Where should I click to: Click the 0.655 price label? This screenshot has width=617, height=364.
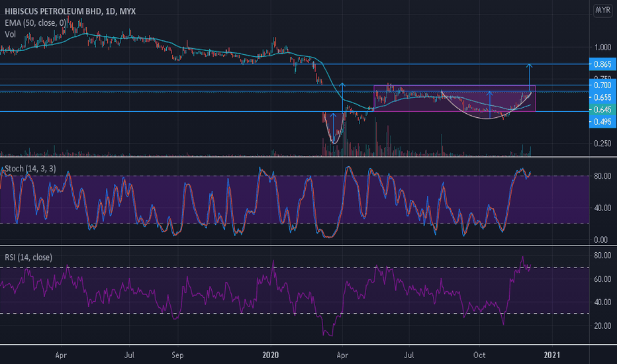click(602, 97)
